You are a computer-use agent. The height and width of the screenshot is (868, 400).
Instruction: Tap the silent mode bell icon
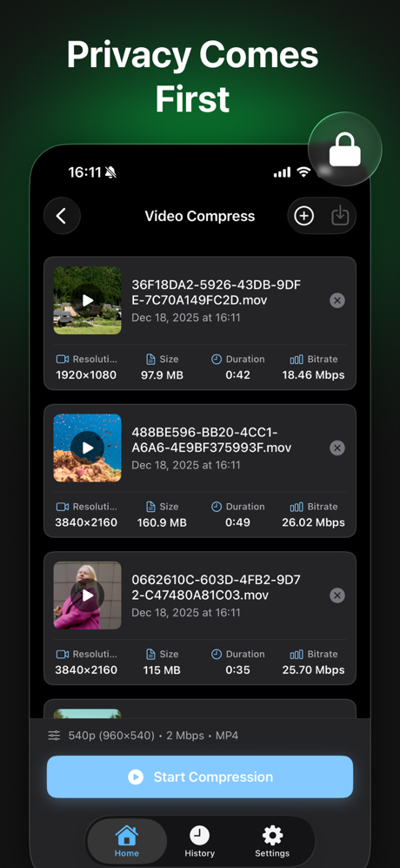[110, 172]
